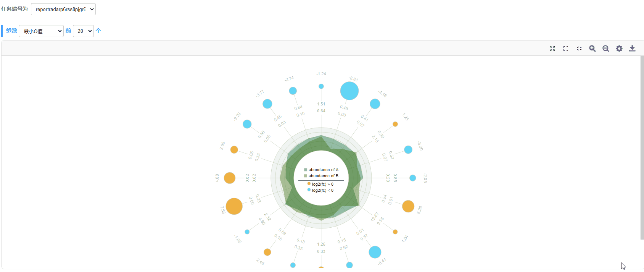This screenshot has height=272, width=644.
Task: Open the task number dropdown
Action: coord(63,9)
